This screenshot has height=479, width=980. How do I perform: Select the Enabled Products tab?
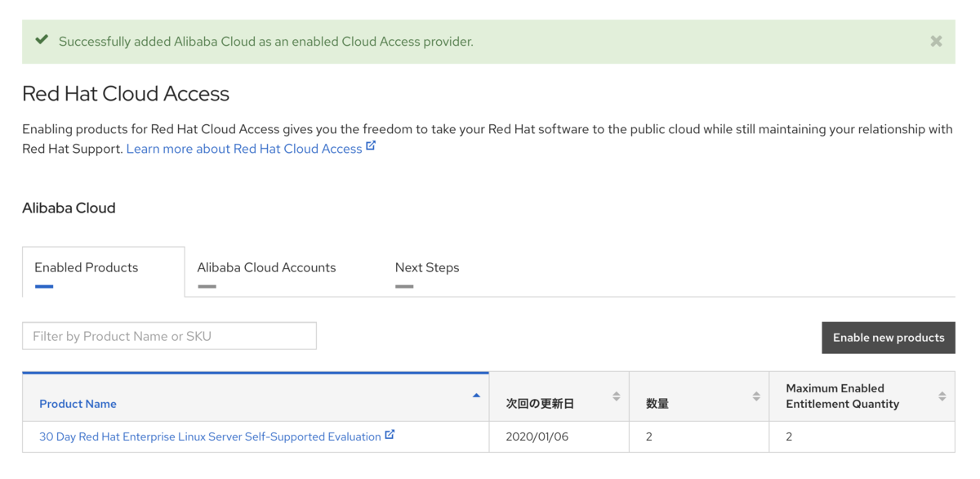click(x=104, y=271)
